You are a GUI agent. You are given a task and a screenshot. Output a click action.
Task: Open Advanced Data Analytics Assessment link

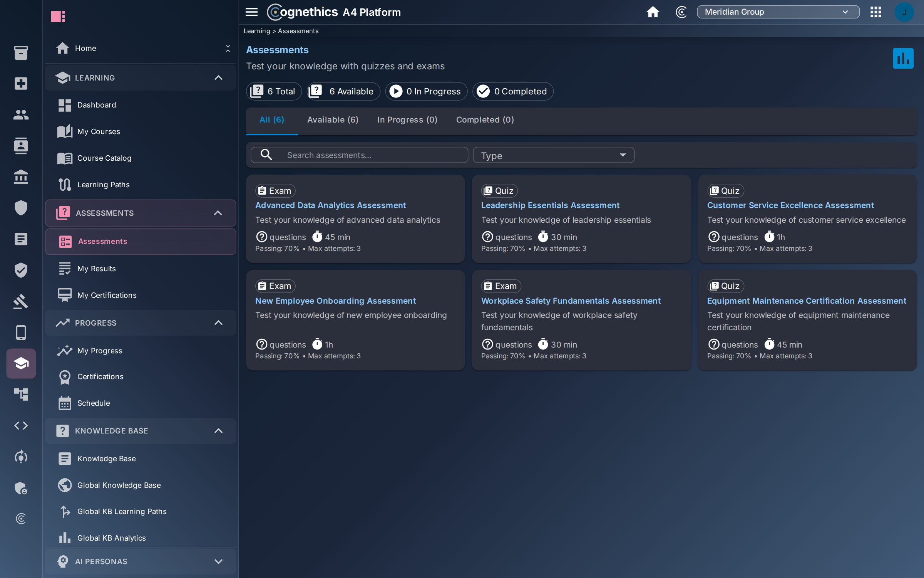coord(330,205)
